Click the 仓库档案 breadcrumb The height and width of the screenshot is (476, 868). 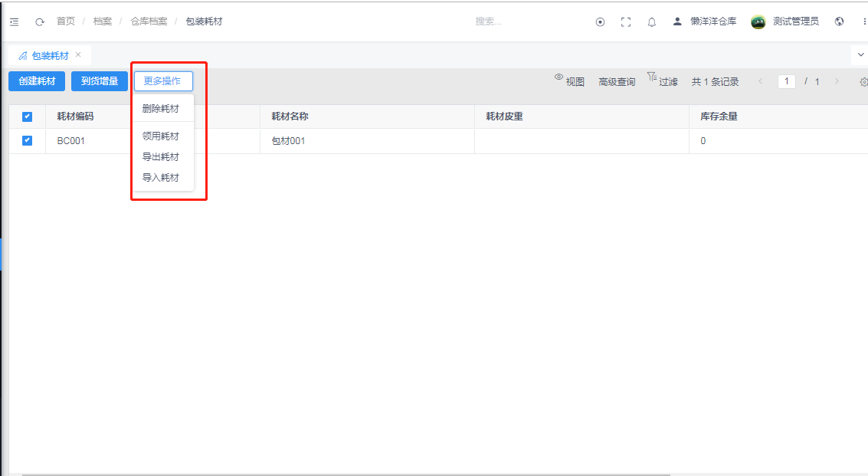tap(149, 21)
